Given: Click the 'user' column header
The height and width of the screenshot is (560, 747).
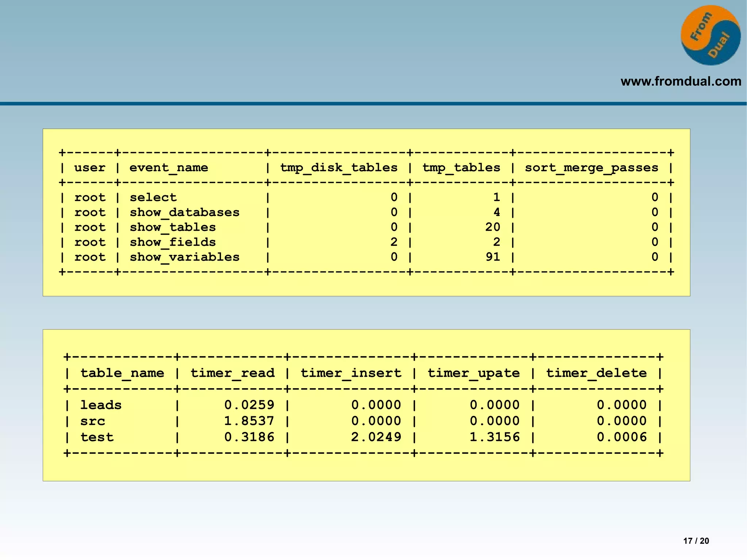Looking at the screenshot, I should [90, 167].
